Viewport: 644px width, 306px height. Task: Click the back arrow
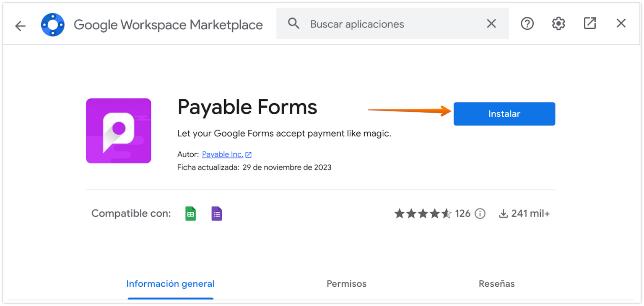click(20, 26)
